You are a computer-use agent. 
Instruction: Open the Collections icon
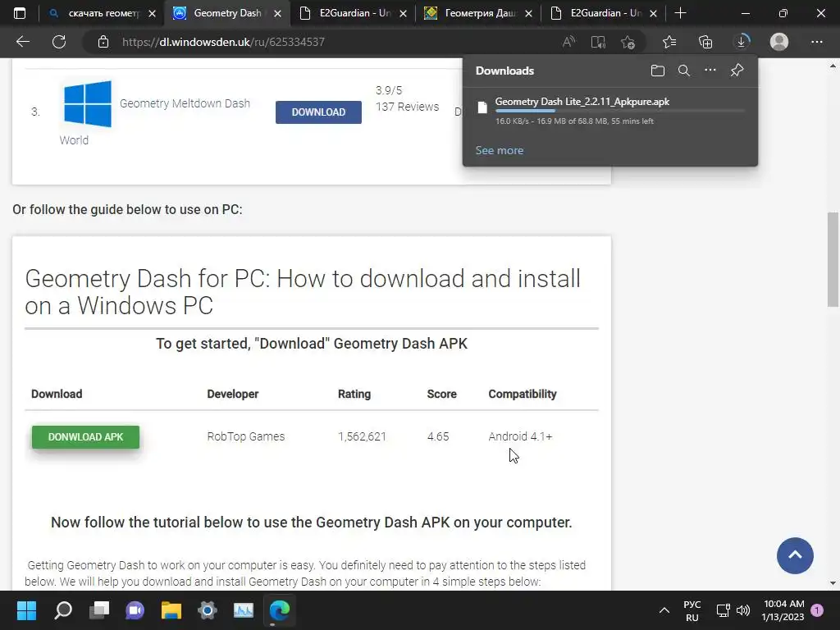click(x=705, y=42)
